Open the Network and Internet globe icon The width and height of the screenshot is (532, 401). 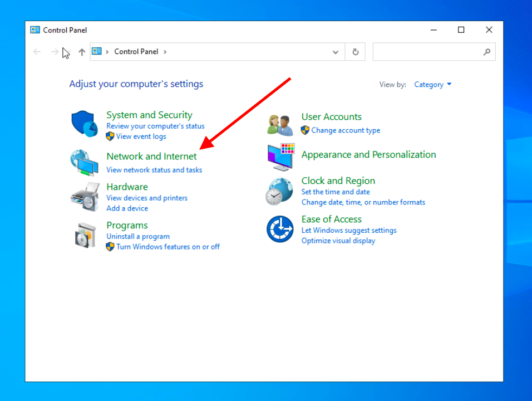85,163
